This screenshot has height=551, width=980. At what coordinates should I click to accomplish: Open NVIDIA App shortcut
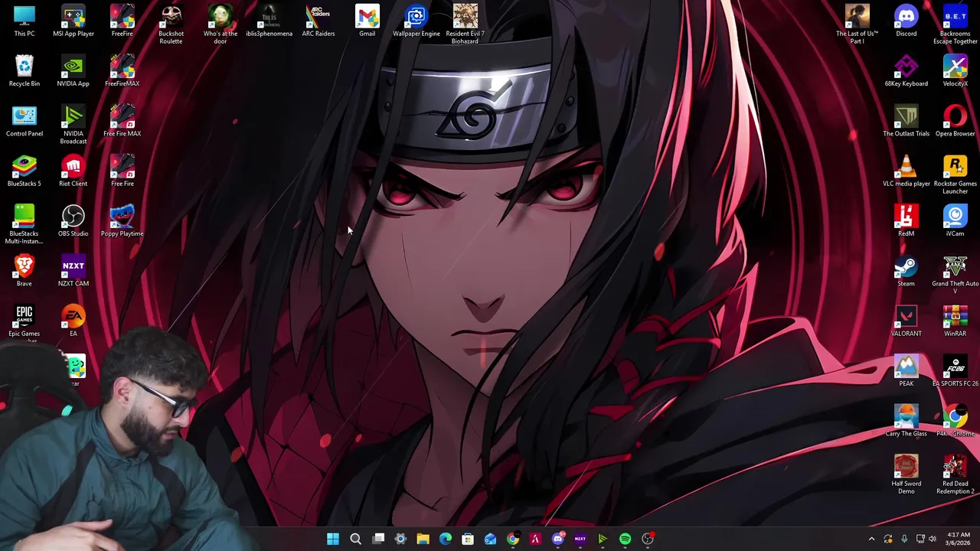pos(73,70)
